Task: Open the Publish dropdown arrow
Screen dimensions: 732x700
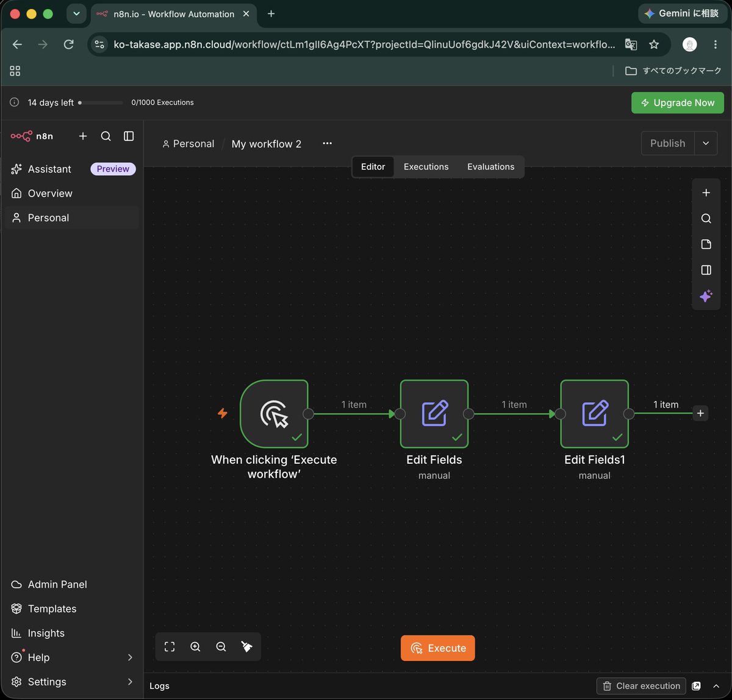Action: pos(706,143)
